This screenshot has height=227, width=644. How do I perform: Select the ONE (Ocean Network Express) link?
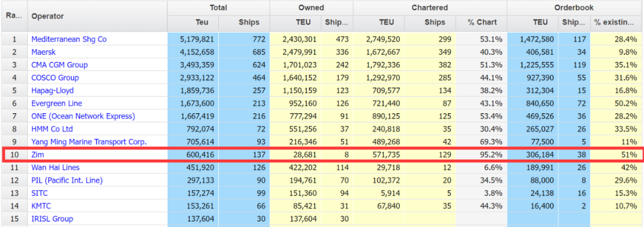pyautogui.click(x=83, y=116)
